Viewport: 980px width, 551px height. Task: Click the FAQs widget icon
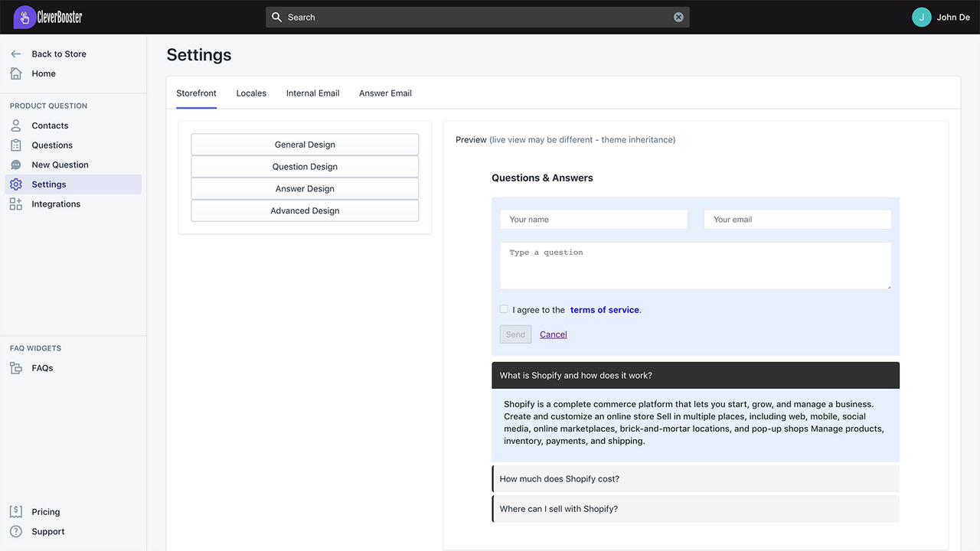pos(15,367)
